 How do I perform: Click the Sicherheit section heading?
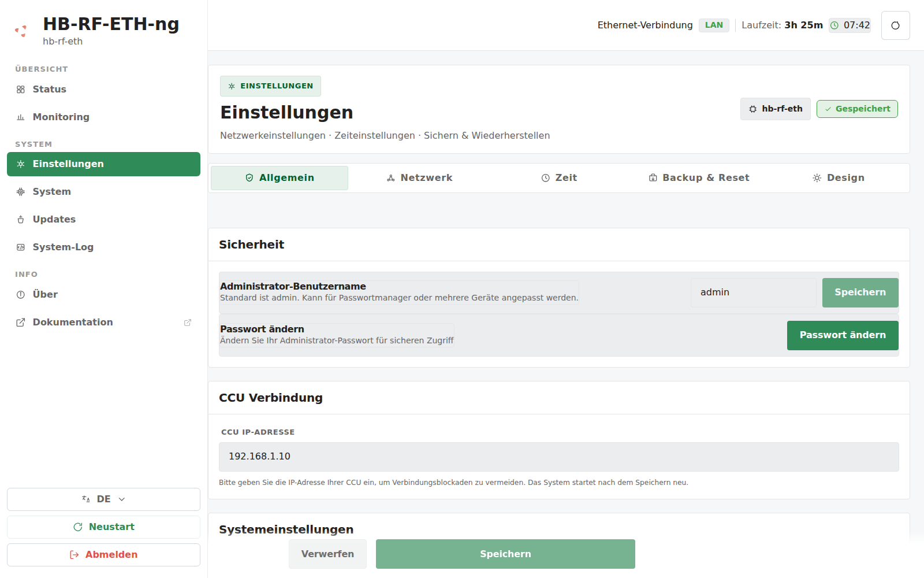pos(251,244)
